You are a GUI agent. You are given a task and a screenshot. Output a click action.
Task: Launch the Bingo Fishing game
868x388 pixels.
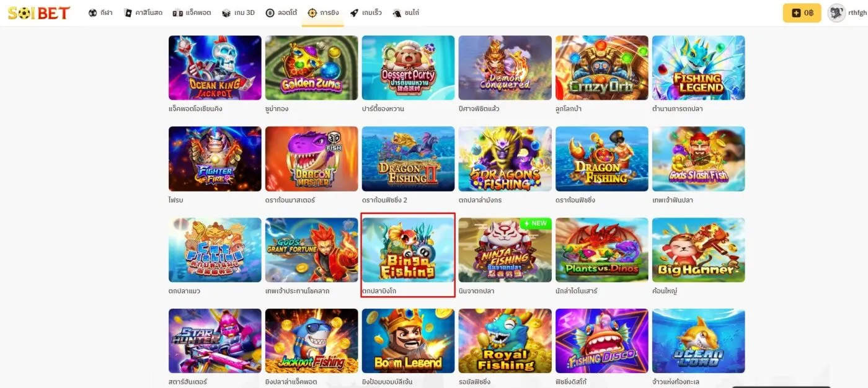coord(409,250)
